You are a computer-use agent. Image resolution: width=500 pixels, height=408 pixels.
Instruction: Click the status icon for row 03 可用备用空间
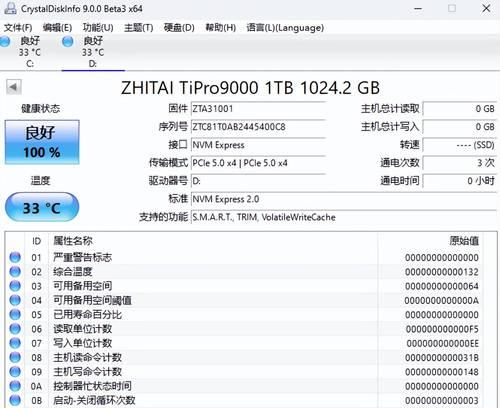tap(15, 286)
